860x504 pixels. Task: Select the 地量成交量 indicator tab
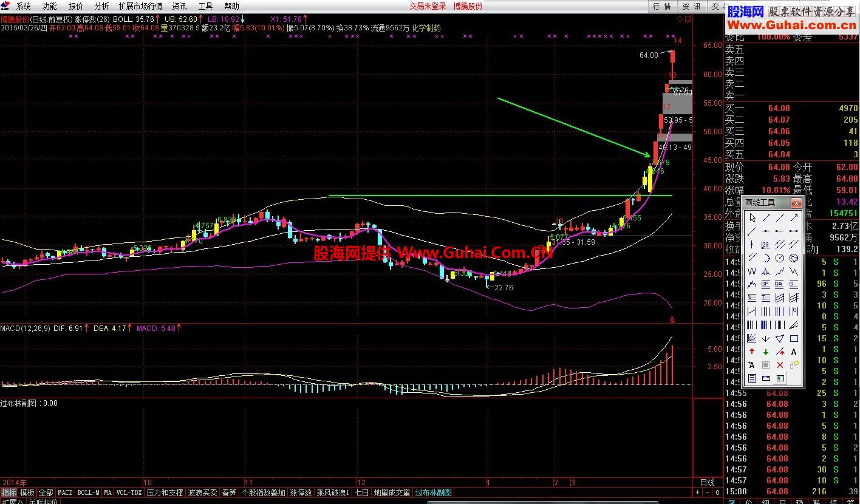pyautogui.click(x=392, y=492)
